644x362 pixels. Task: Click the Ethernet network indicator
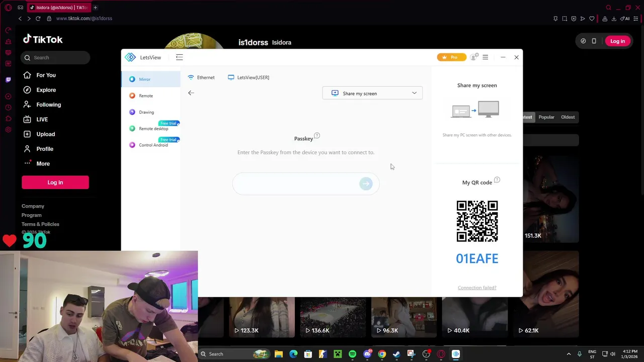coord(201,77)
